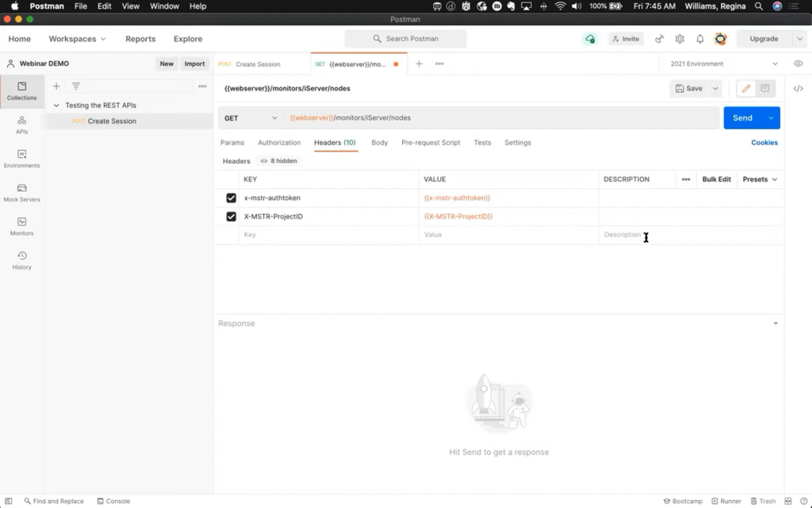This screenshot has width=812, height=508.
Task: Click the sync status cloud icon
Action: click(x=590, y=39)
